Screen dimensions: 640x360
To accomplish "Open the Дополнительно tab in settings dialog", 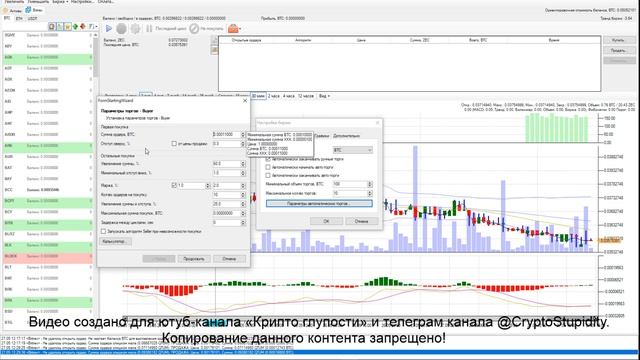I will (x=347, y=136).
